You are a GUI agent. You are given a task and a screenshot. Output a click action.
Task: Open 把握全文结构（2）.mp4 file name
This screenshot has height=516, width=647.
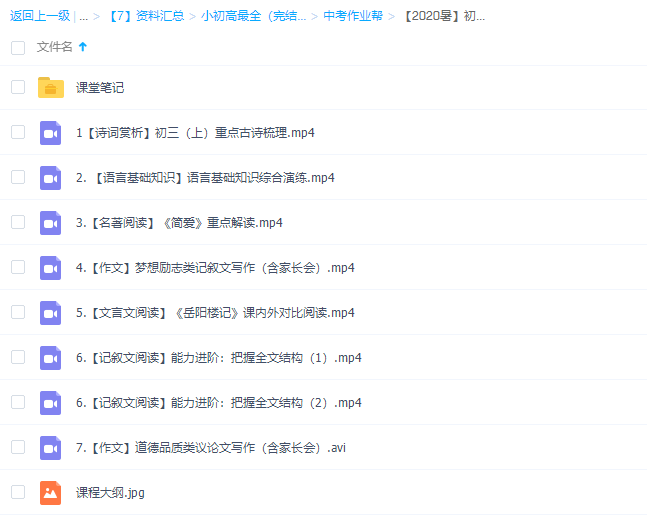pos(218,403)
